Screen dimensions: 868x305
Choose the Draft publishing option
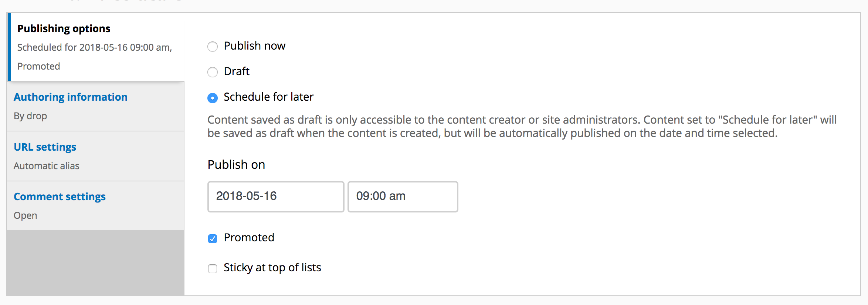213,72
